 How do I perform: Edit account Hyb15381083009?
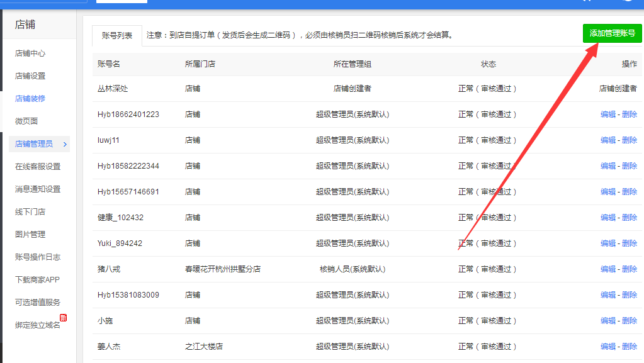pyautogui.click(x=608, y=295)
